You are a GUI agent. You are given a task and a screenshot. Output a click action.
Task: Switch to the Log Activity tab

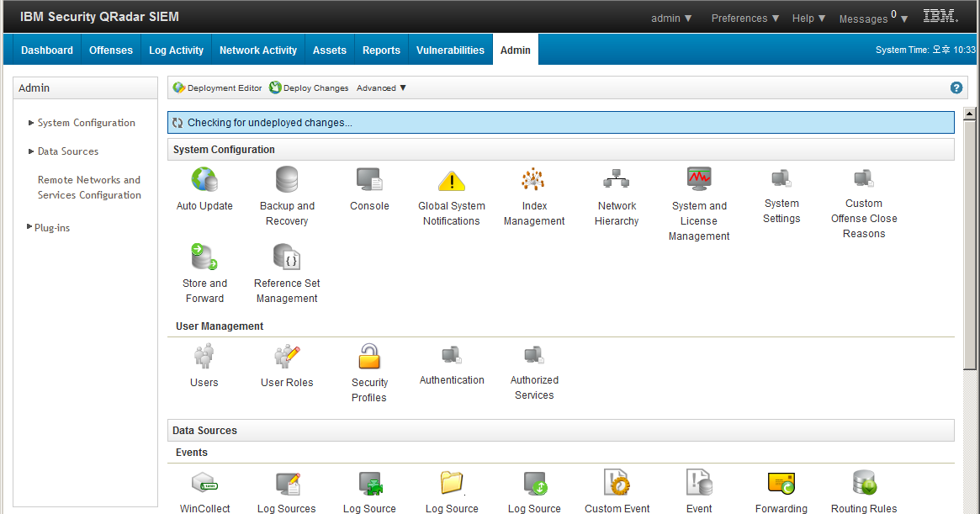point(177,50)
